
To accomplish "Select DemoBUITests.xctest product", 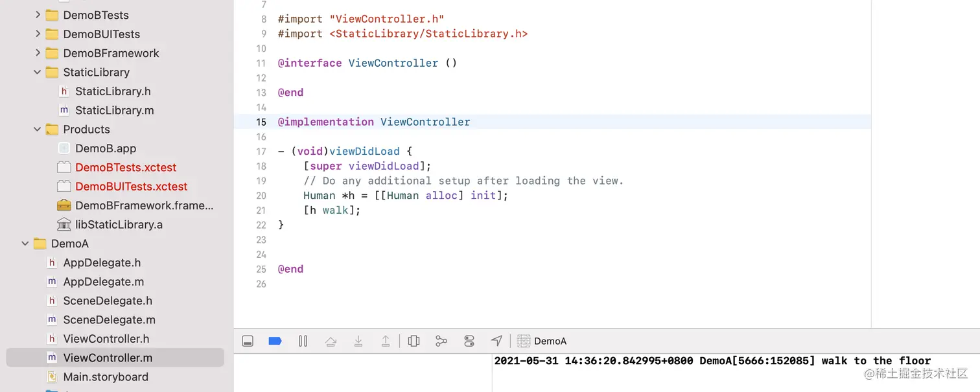I will point(131,187).
